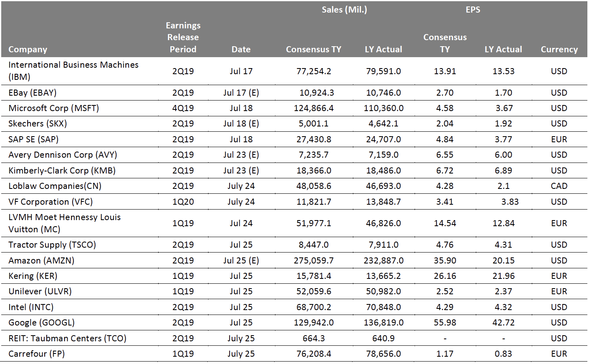Viewport: 589px width, 364px height.
Task: Click the EBay (EBAY) company cell
Action: (x=32, y=93)
